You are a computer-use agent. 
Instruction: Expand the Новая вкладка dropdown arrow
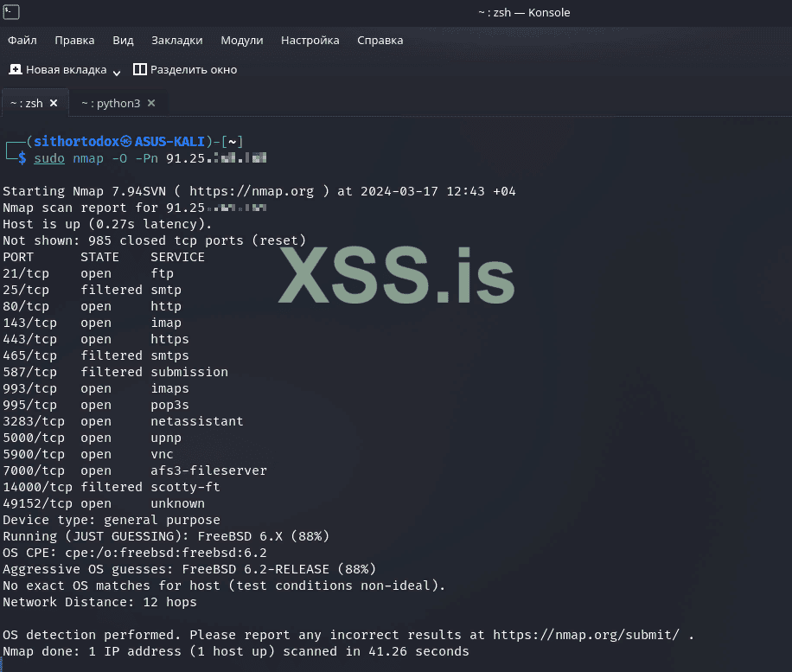[x=117, y=73]
